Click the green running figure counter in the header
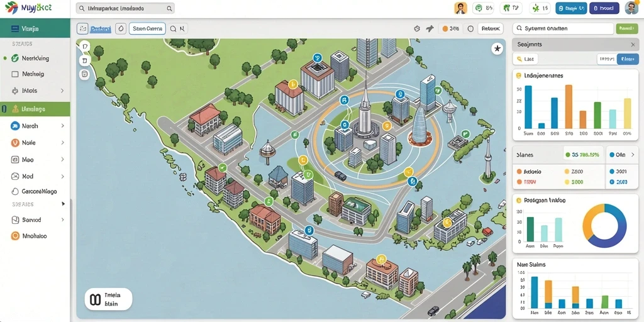The width and height of the screenshot is (644, 322). point(540,8)
